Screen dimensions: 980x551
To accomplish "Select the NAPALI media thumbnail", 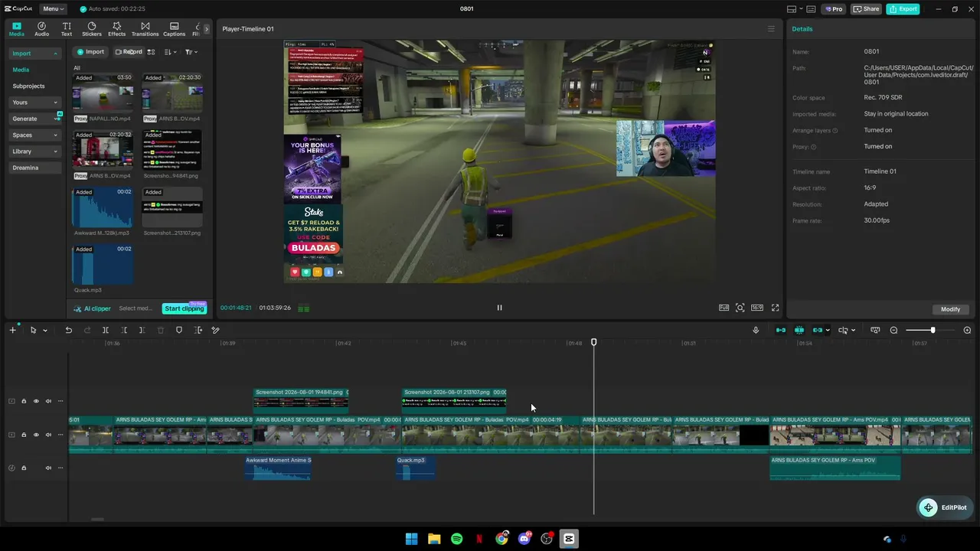I will [x=103, y=93].
